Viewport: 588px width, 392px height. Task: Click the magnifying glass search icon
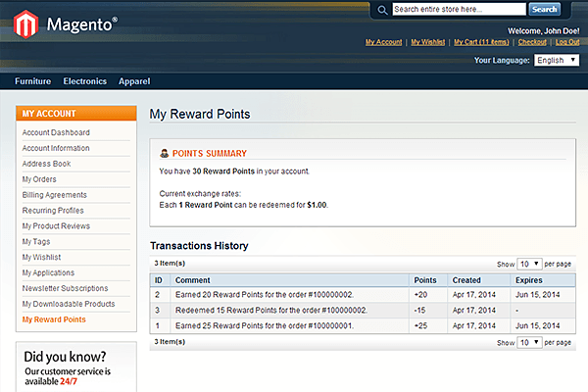[382, 10]
